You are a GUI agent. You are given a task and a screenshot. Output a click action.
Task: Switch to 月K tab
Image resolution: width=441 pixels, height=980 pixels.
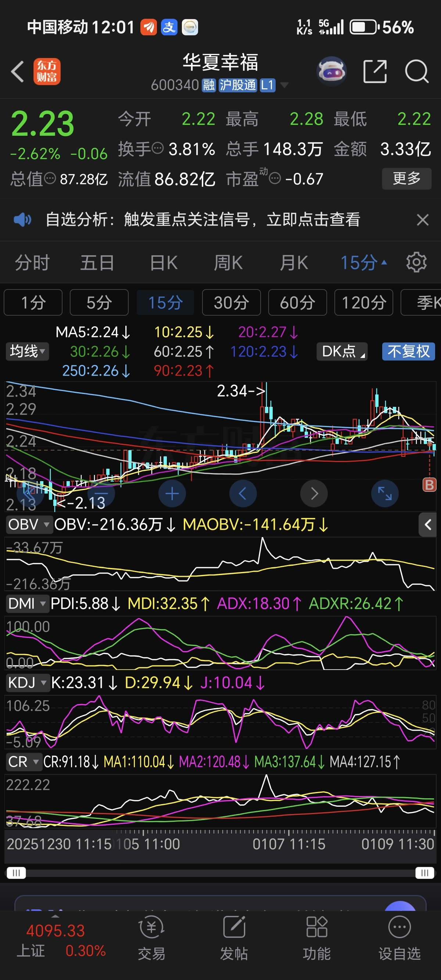[x=294, y=263]
